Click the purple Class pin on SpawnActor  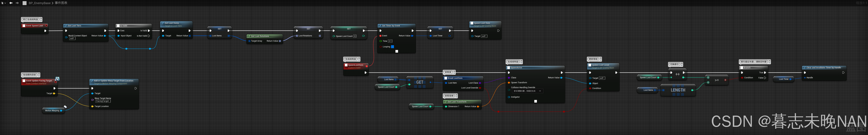tap(509, 78)
